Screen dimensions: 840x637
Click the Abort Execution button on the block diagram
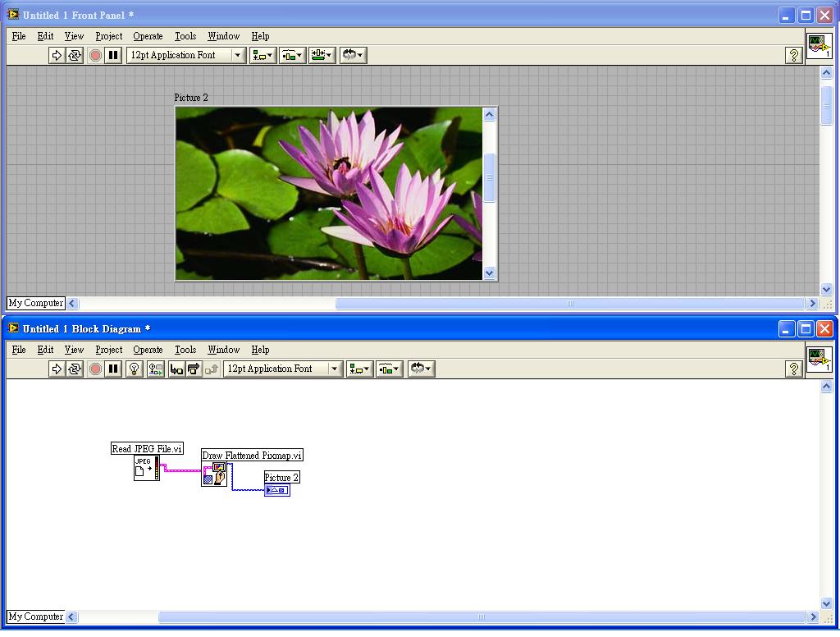(x=95, y=369)
